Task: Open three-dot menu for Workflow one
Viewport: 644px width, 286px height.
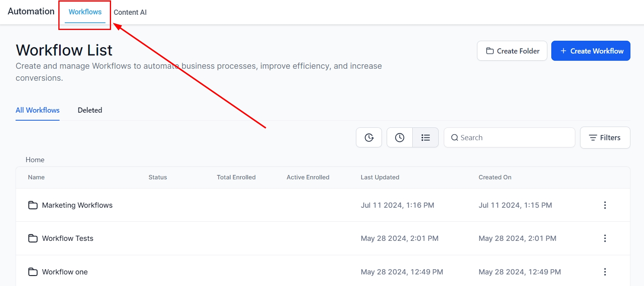Action: point(605,272)
